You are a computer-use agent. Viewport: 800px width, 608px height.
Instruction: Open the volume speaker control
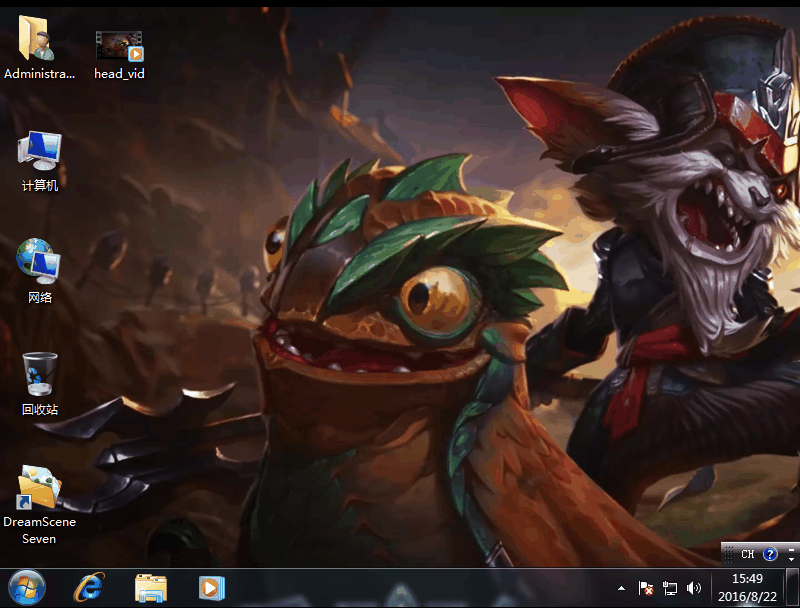(694, 589)
